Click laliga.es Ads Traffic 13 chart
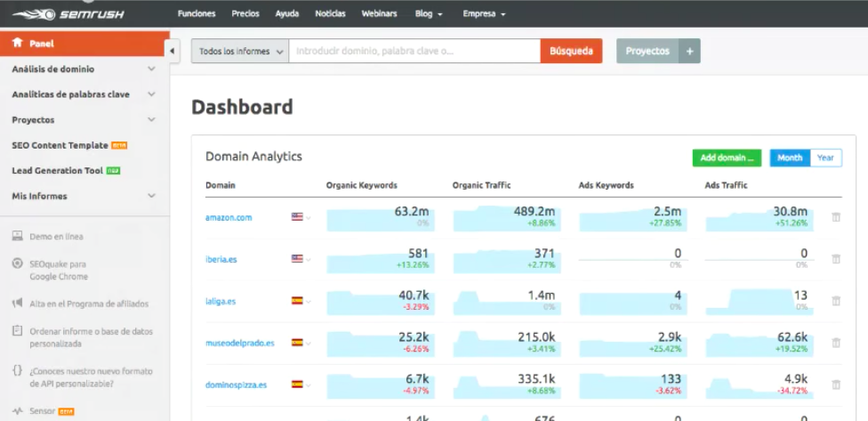The width and height of the screenshot is (868, 421). (x=759, y=302)
